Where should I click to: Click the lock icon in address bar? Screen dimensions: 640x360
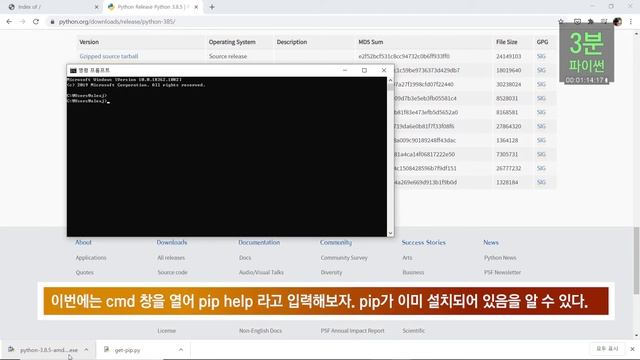[x=52, y=22]
